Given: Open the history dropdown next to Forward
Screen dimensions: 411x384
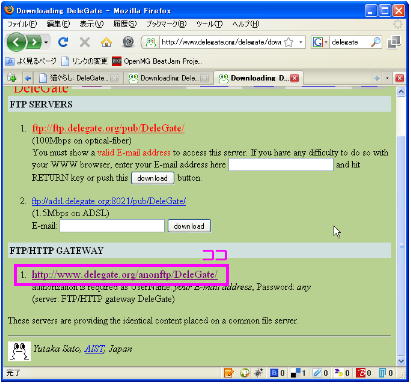Looking at the screenshot, I should pyautogui.click(x=46, y=42).
